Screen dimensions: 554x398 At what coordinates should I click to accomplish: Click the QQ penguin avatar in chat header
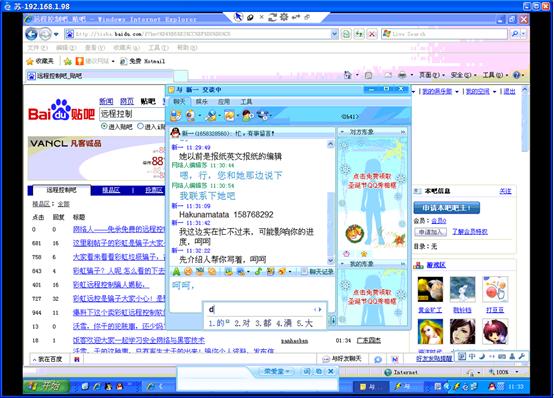click(x=175, y=133)
